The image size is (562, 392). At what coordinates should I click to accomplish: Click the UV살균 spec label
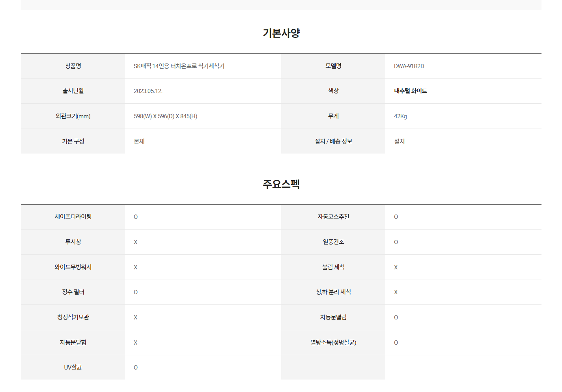(73, 367)
